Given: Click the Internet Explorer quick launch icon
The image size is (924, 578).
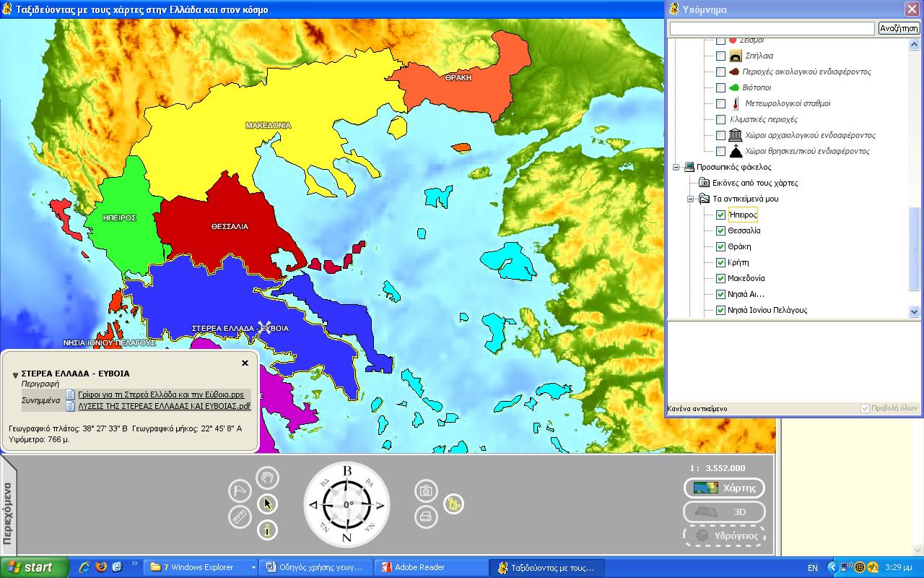Looking at the screenshot, I should click(x=84, y=567).
